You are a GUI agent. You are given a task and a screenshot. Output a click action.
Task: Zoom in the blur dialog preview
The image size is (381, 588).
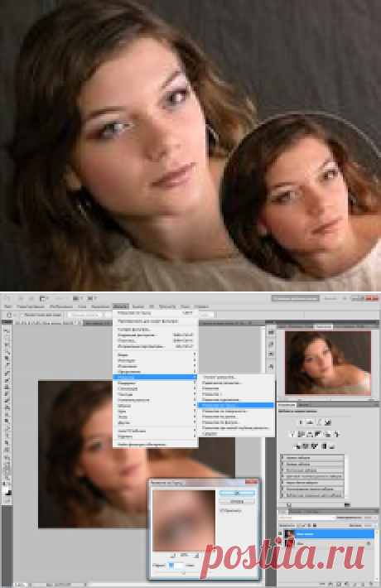click(x=196, y=555)
